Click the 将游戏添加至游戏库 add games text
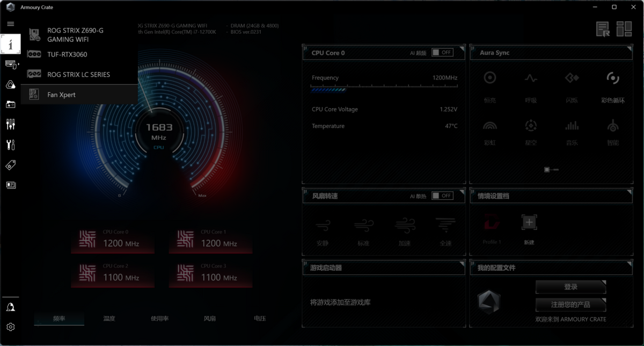This screenshot has height=346, width=644. point(340,302)
